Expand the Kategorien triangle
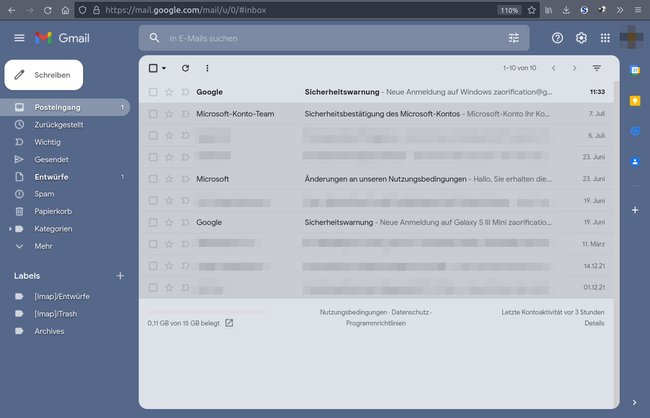The width and height of the screenshot is (650, 418). point(10,229)
